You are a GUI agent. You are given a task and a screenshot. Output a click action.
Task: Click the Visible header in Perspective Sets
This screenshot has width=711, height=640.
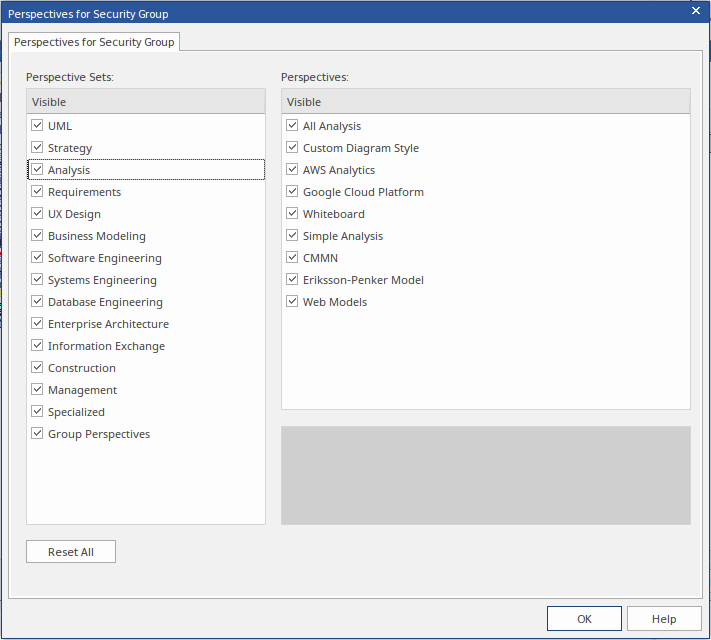146,102
